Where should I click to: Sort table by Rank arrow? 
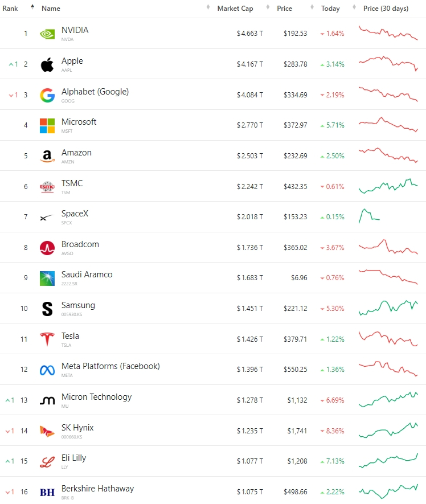32,7
